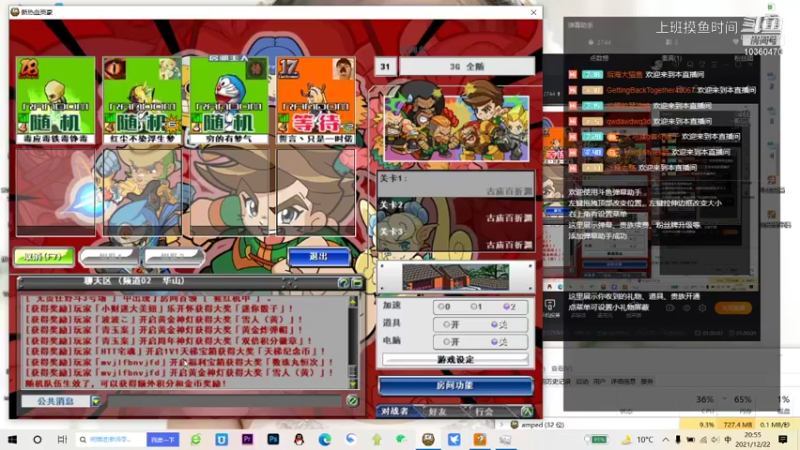Open the 游戏设定 game settings

coord(455,360)
